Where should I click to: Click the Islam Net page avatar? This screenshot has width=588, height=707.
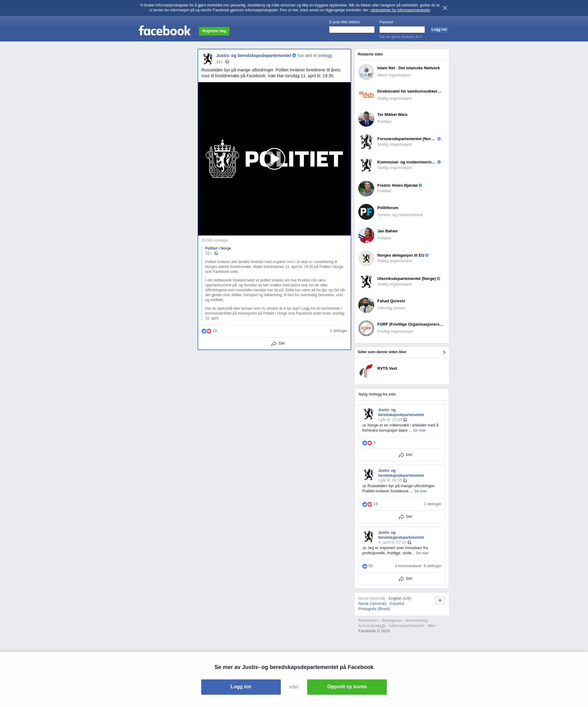click(x=366, y=72)
